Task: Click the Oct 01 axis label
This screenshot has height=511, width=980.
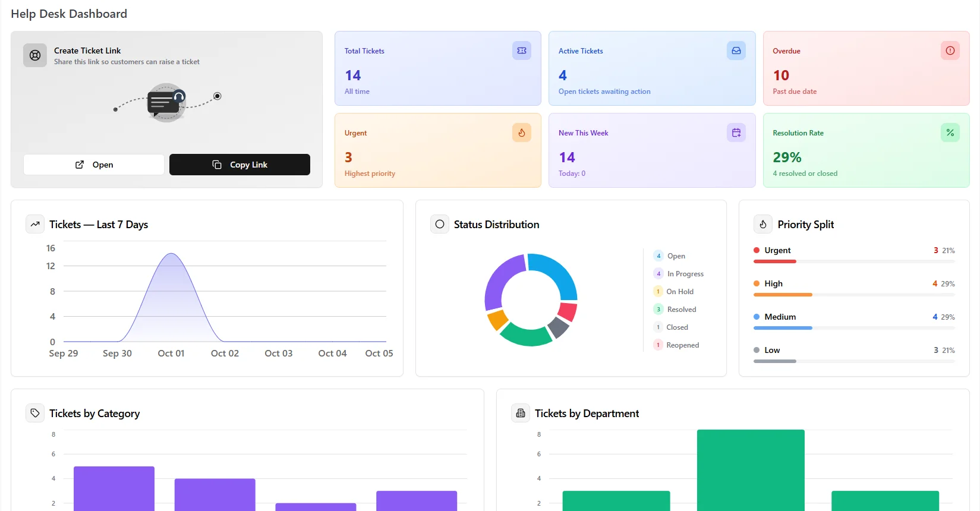Action: tap(171, 353)
